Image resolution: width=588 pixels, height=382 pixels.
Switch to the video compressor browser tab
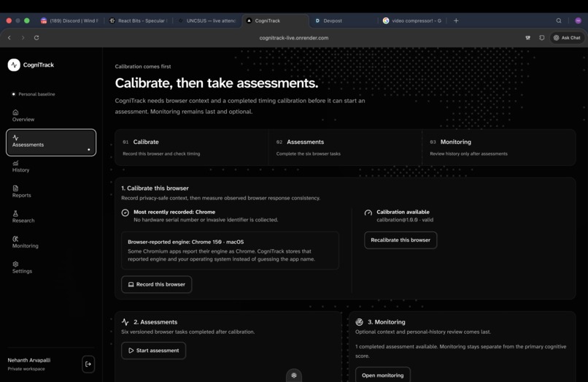pyautogui.click(x=411, y=20)
